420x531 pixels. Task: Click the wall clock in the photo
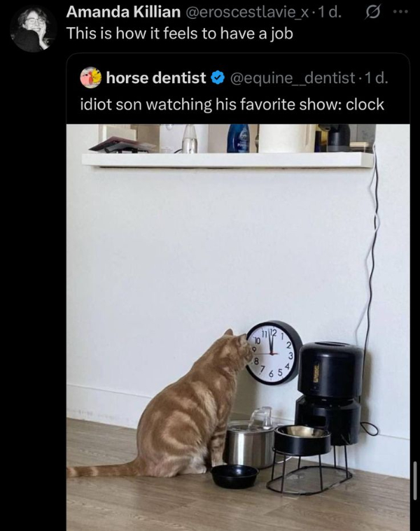(274, 353)
